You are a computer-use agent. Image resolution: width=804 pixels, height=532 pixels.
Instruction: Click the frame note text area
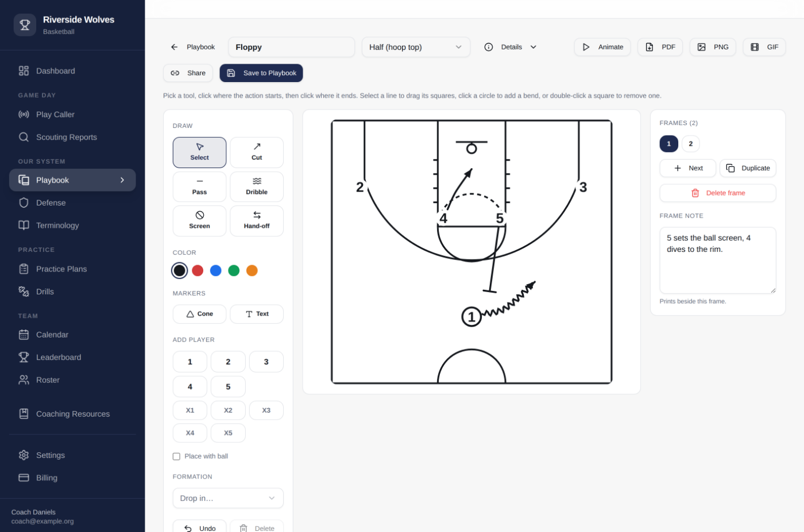[x=718, y=261]
